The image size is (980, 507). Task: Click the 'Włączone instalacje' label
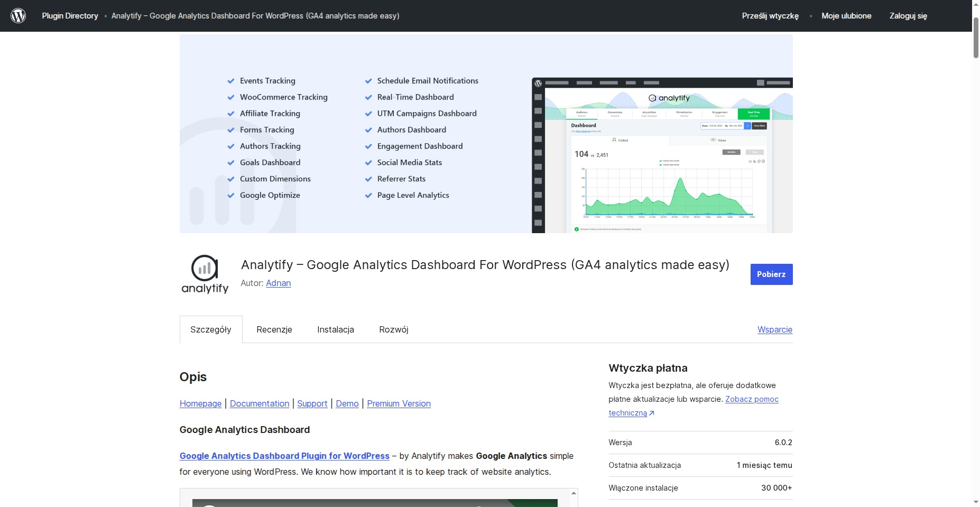coord(643,488)
